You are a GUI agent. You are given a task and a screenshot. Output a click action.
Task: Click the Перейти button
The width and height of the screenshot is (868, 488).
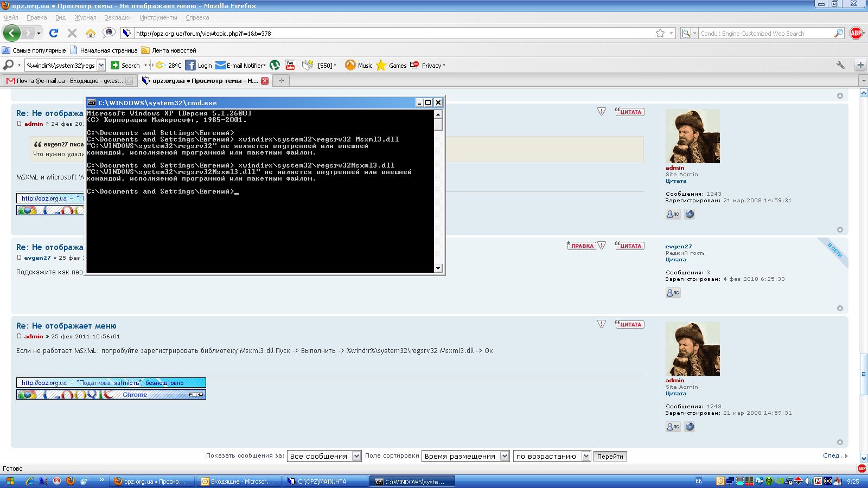610,457
